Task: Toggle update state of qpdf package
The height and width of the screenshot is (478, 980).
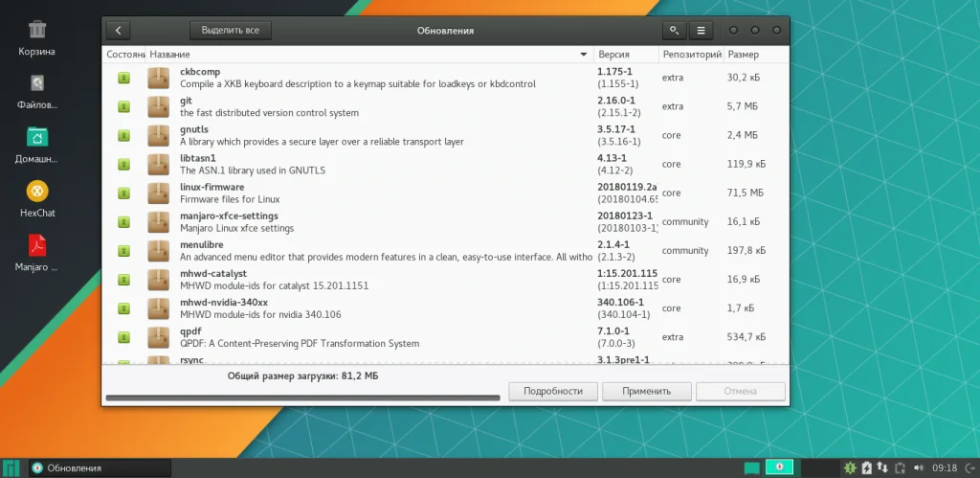Action: 123,336
